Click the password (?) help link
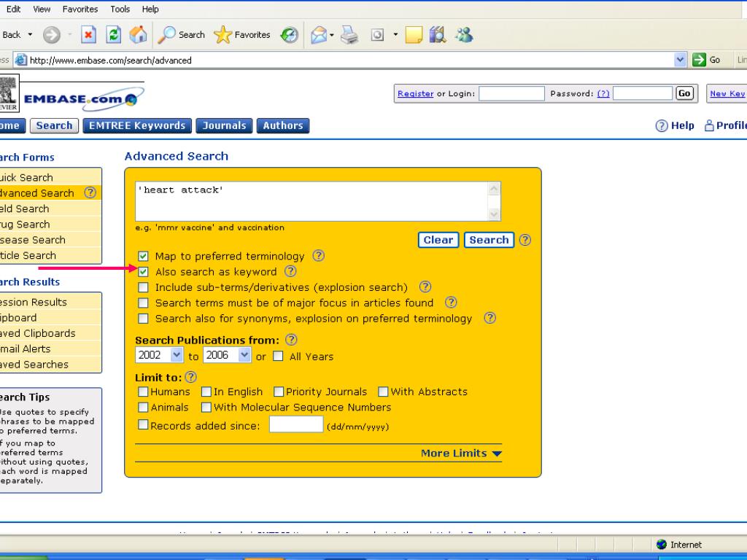747x560 pixels. [603, 94]
